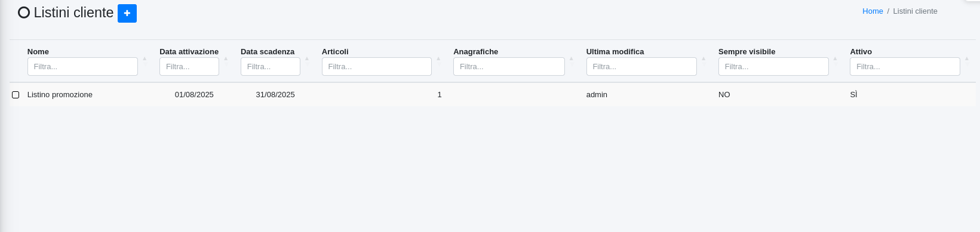Sort by Articoli column arrow
980x232 pixels.
point(438,58)
